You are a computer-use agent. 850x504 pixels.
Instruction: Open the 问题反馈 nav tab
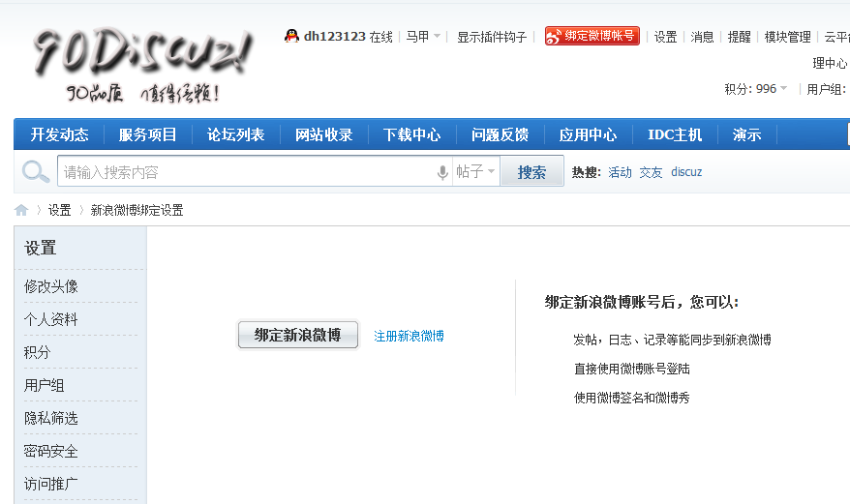(x=500, y=134)
